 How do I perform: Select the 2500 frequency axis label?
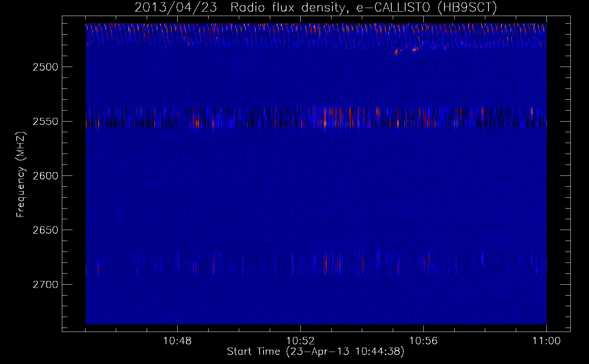click(x=45, y=67)
